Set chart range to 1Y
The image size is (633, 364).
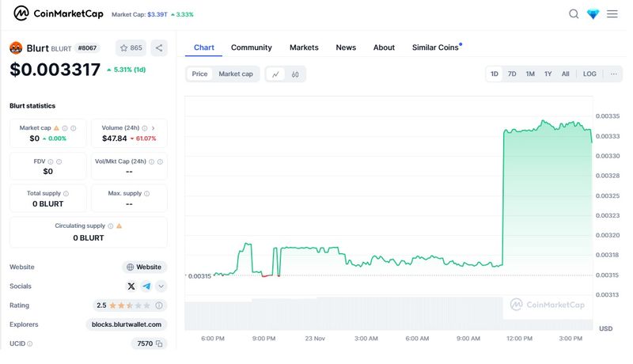[x=548, y=74]
